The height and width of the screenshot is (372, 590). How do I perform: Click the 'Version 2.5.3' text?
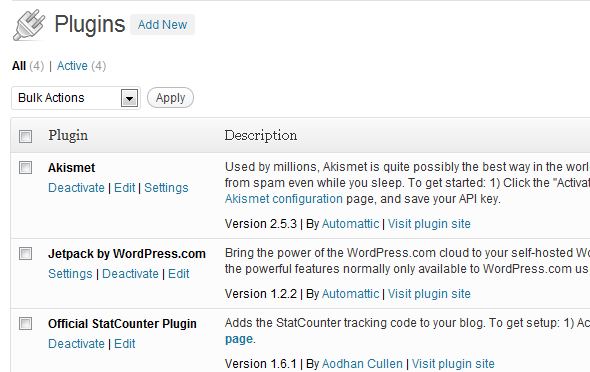tap(261, 224)
